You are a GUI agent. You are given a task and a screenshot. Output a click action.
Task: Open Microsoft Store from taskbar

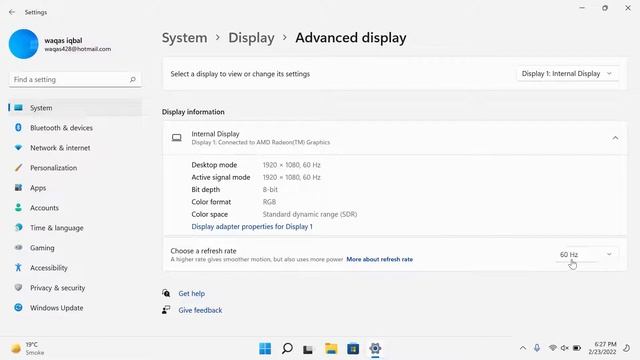pos(353,349)
